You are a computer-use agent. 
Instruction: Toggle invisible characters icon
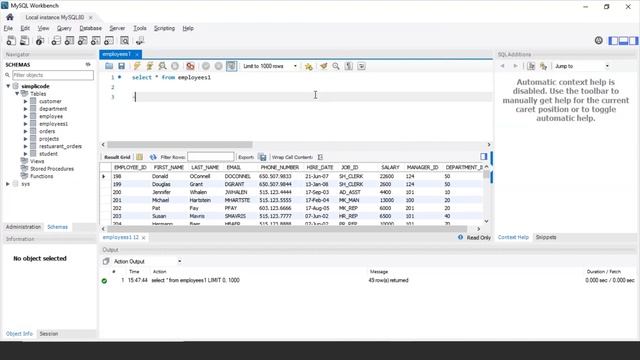pyautogui.click(x=349, y=66)
